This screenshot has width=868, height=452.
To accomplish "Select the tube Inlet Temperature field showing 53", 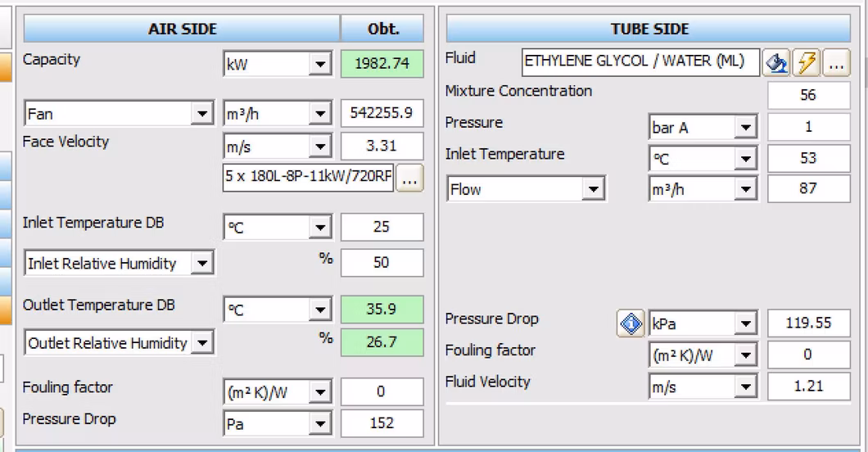I will pyautogui.click(x=808, y=158).
